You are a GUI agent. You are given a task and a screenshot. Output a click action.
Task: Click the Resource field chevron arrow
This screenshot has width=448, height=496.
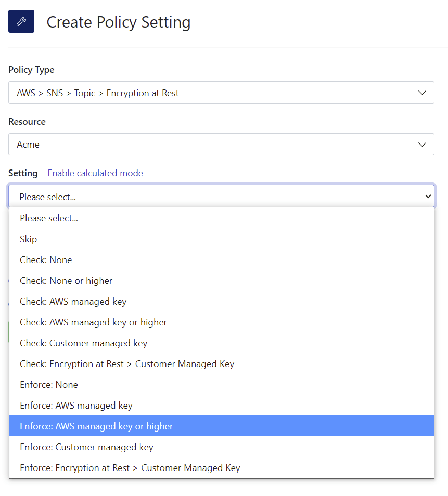coord(422,145)
